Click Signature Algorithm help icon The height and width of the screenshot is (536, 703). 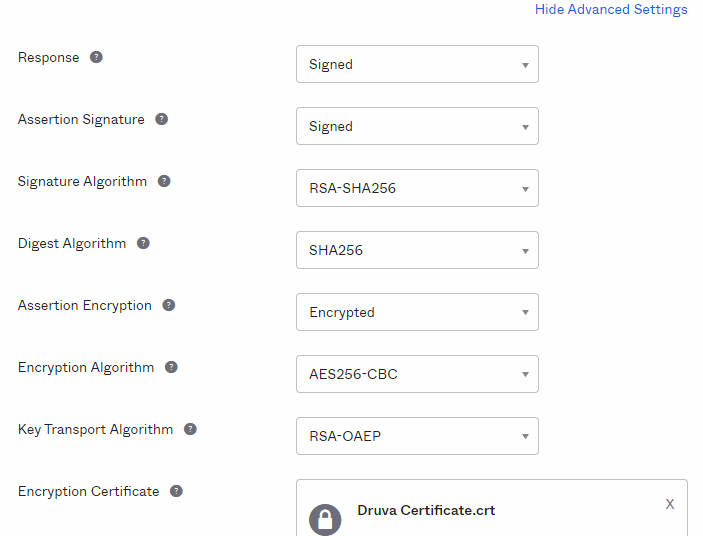pyautogui.click(x=164, y=181)
